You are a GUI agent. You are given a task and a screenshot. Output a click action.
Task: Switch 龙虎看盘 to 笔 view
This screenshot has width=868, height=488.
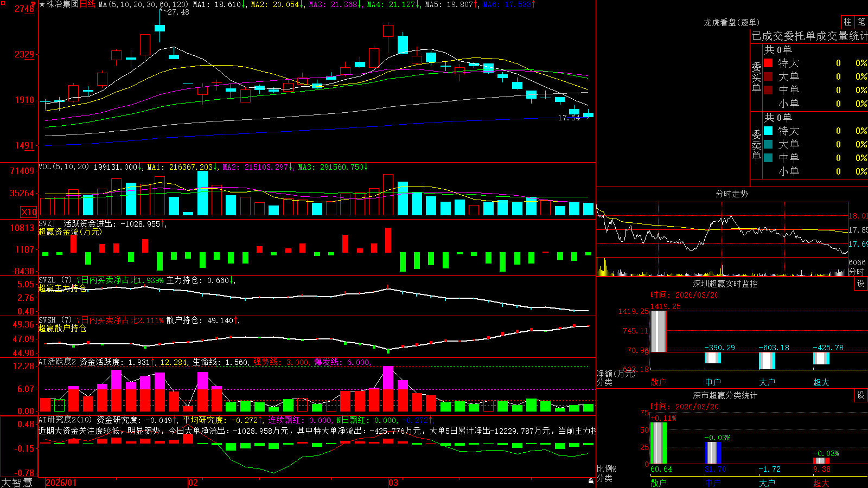pos(861,22)
